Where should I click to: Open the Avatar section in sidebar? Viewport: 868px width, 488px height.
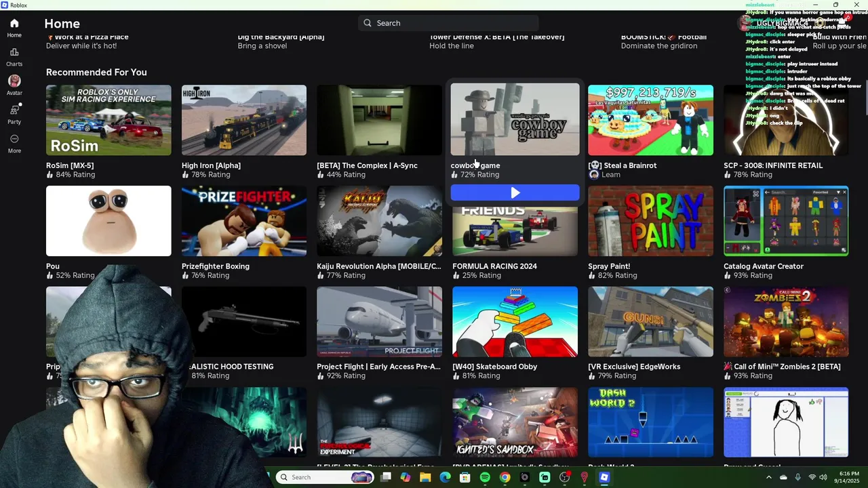pos(14,85)
